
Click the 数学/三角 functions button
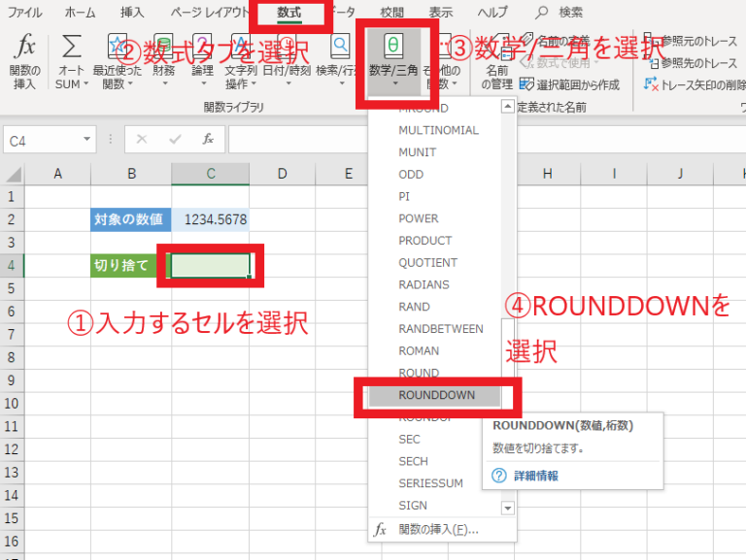pyautogui.click(x=394, y=61)
